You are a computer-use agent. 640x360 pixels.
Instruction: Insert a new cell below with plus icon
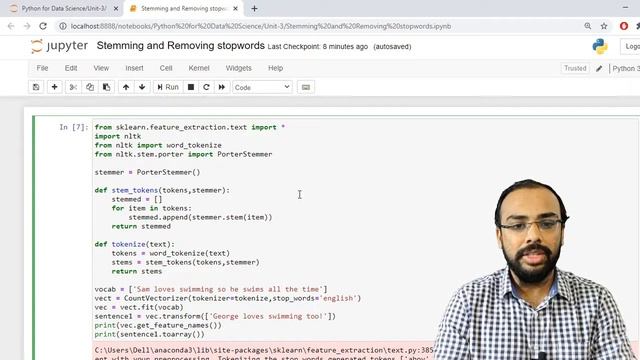click(54, 87)
